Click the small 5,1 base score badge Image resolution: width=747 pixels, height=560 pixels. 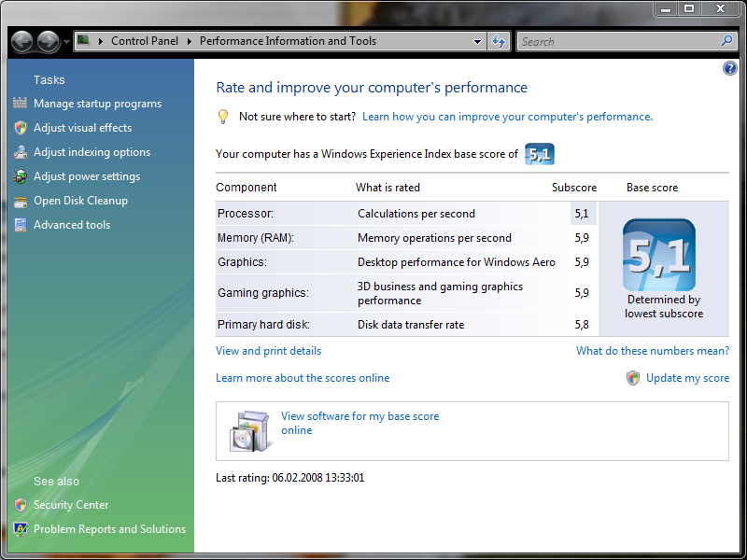click(x=540, y=154)
